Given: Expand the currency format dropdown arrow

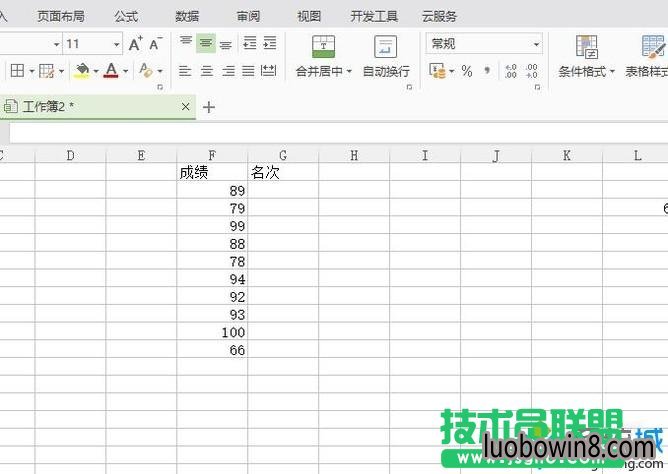Looking at the screenshot, I should tap(452, 71).
